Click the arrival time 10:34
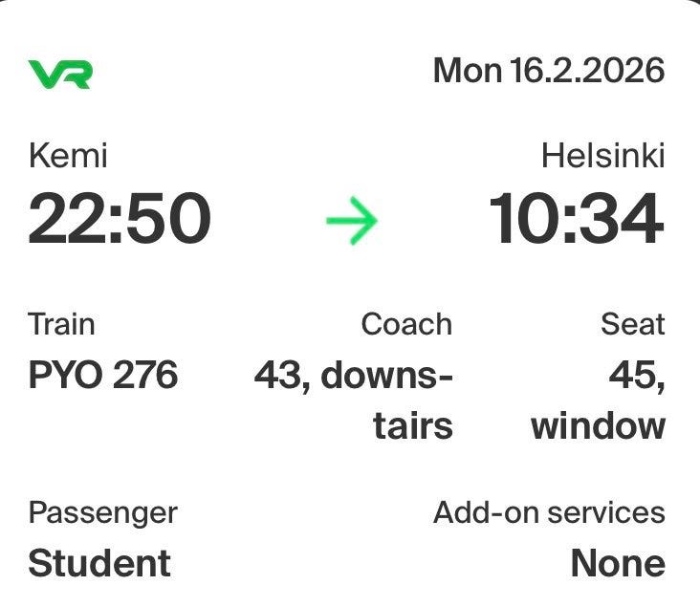 576,219
